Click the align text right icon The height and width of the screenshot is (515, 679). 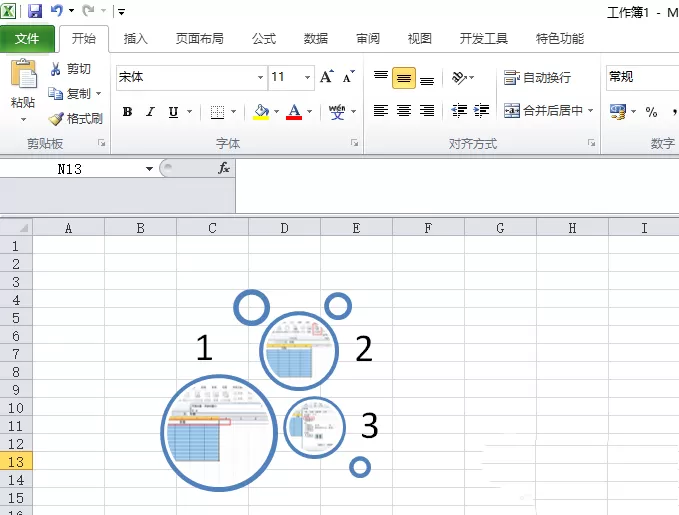[427, 111]
